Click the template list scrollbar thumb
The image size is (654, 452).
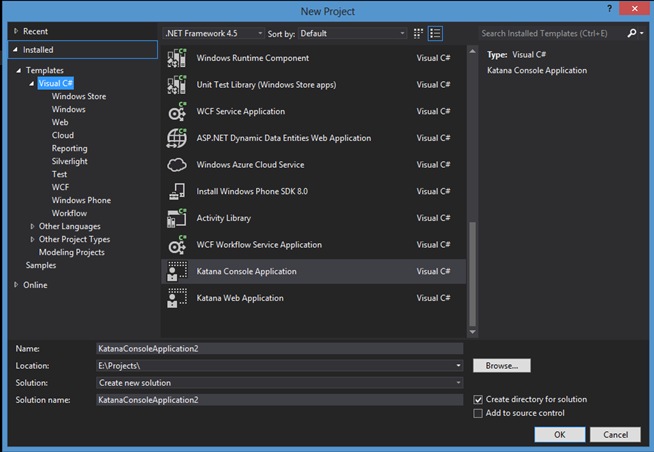point(472,274)
